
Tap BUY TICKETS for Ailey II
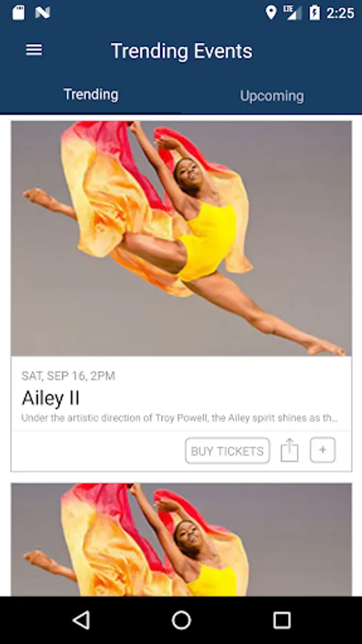(228, 451)
